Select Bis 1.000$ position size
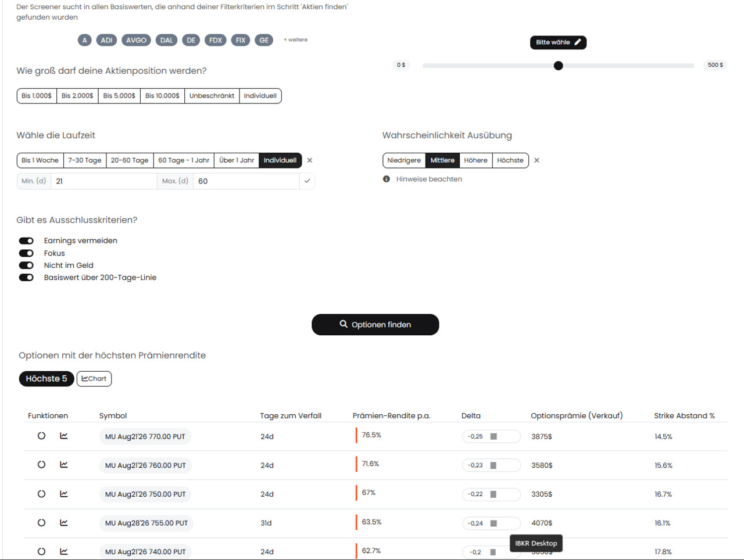This screenshot has width=744, height=560. 37,96
